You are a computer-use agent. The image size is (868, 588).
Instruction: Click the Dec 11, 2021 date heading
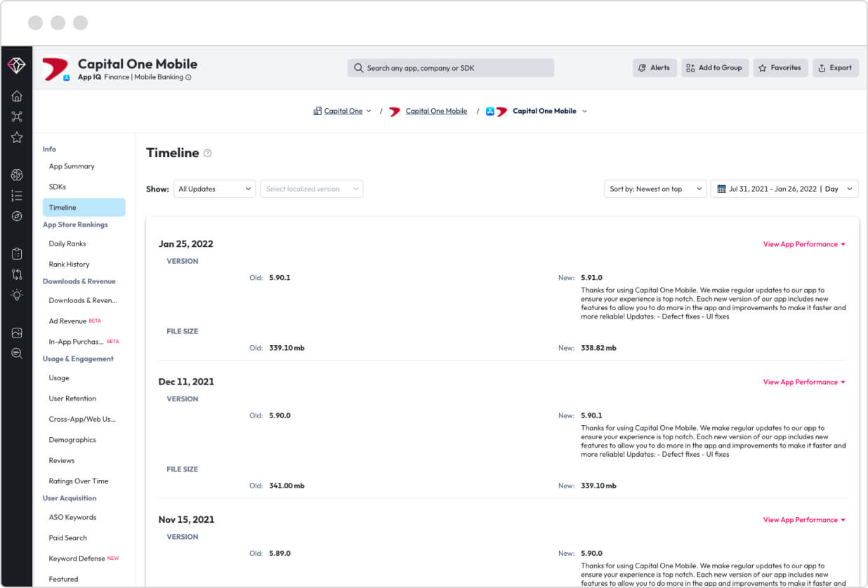[186, 382]
